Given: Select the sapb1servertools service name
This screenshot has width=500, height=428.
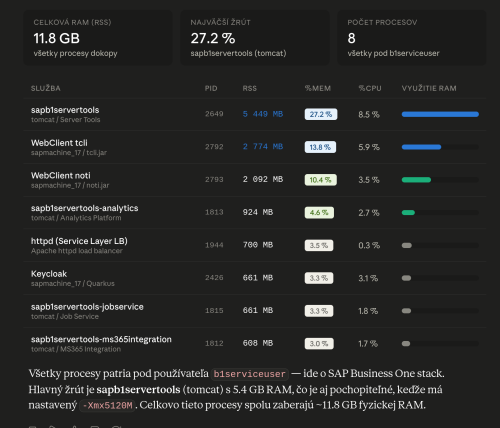Looking at the screenshot, I should click(65, 110).
